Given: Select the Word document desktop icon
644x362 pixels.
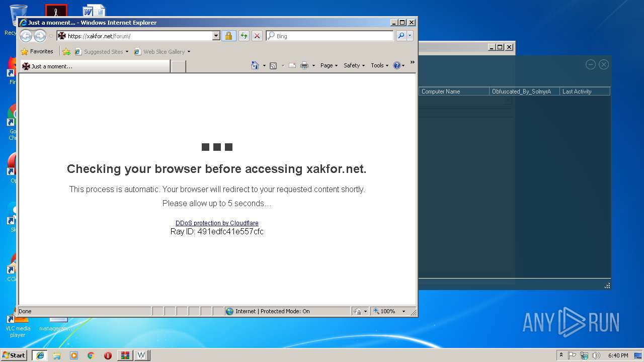Looking at the screenshot, I should (x=94, y=11).
